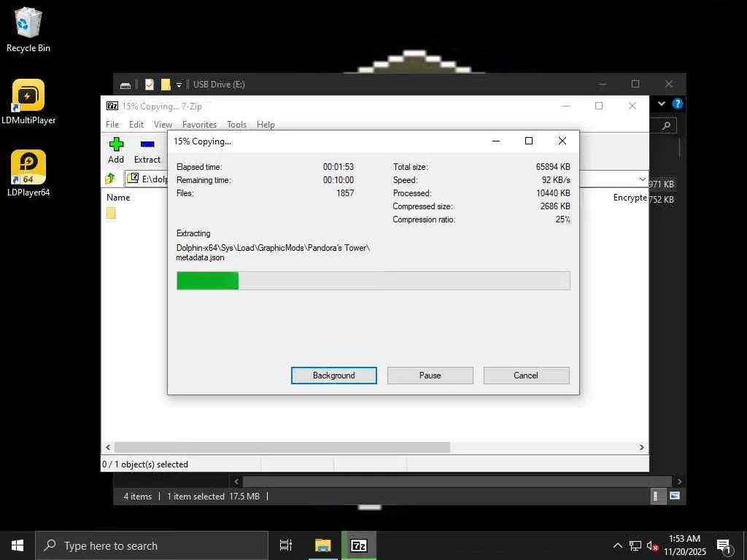Click the "1 item selected 17.5 MB" status text
This screenshot has height=560, width=747.
(x=213, y=496)
